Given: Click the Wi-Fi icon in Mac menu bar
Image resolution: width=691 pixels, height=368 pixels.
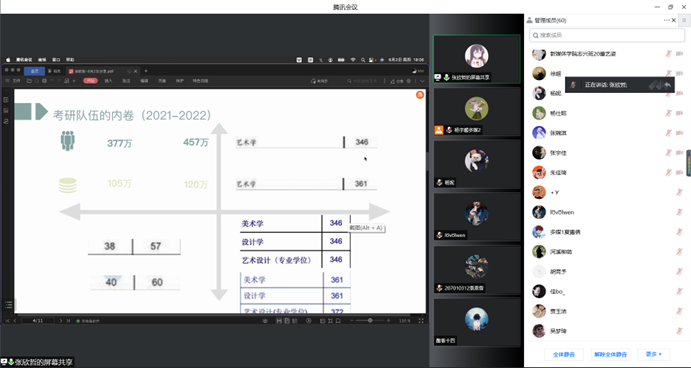Looking at the screenshot, I should tap(353, 59).
